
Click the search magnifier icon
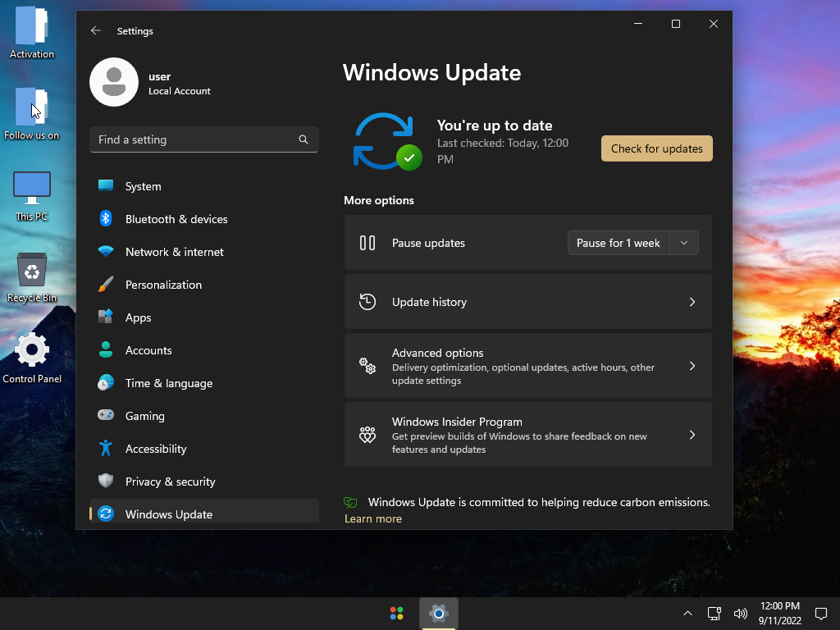click(304, 139)
